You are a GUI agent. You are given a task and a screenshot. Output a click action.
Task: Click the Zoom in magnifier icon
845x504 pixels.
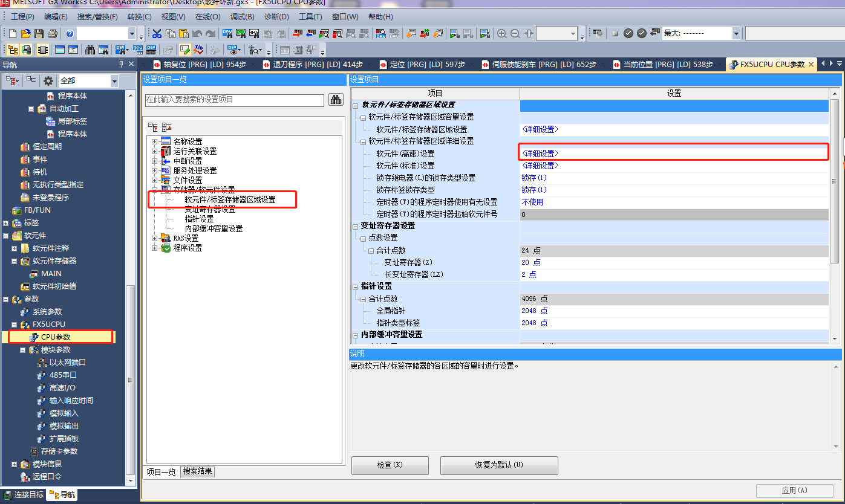501,33
